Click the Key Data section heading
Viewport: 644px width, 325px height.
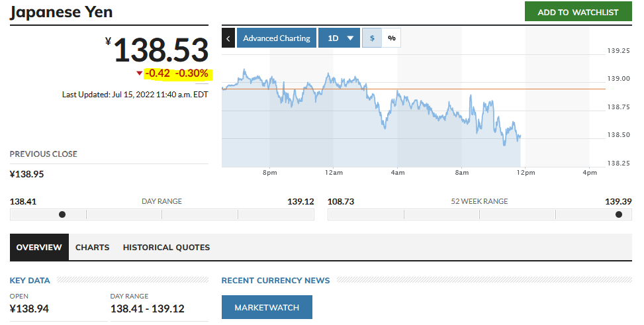(30, 281)
